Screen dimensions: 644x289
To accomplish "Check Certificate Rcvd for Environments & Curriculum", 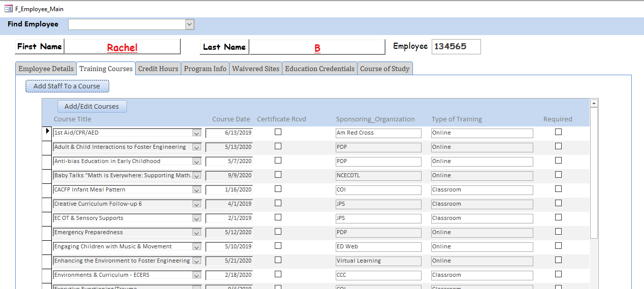I will 278,274.
